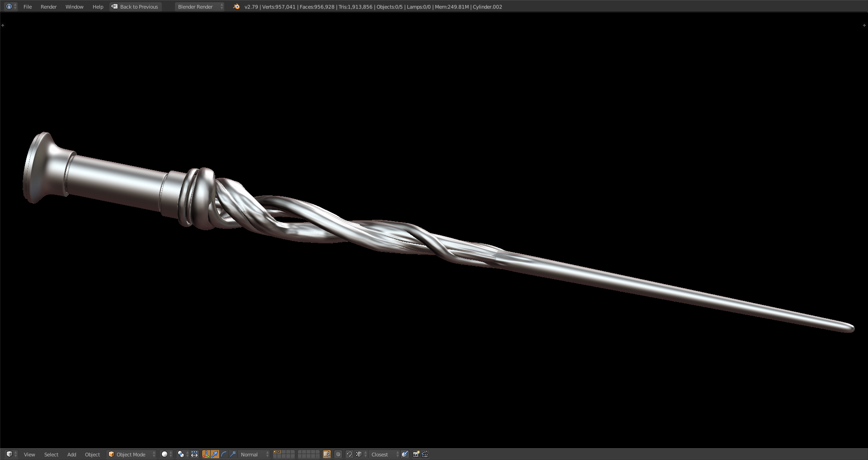
Task: Toggle lock camera and layers to scene
Action: pos(327,454)
